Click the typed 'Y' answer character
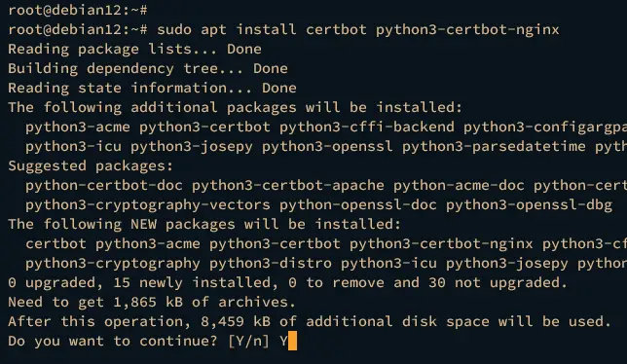Viewport: 627px width, 364px height. pos(283,341)
